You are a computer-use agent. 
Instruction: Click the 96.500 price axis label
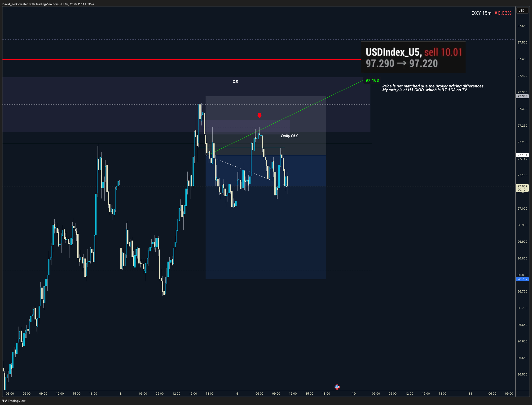click(522, 374)
